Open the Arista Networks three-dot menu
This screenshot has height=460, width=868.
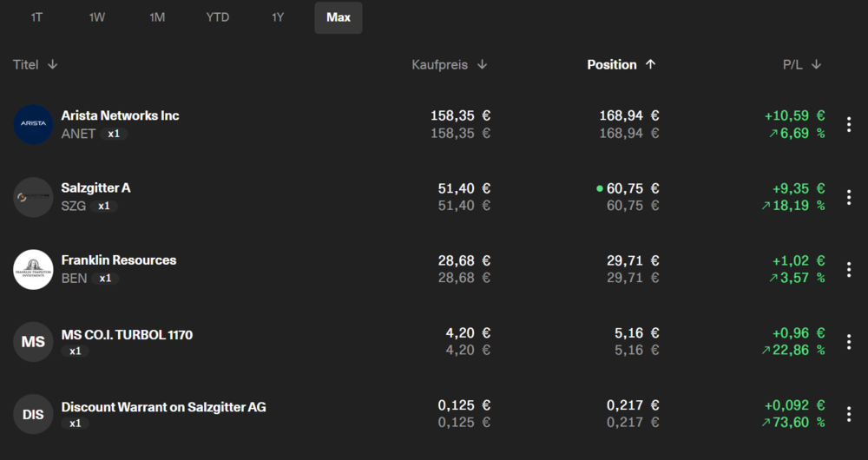click(x=849, y=125)
